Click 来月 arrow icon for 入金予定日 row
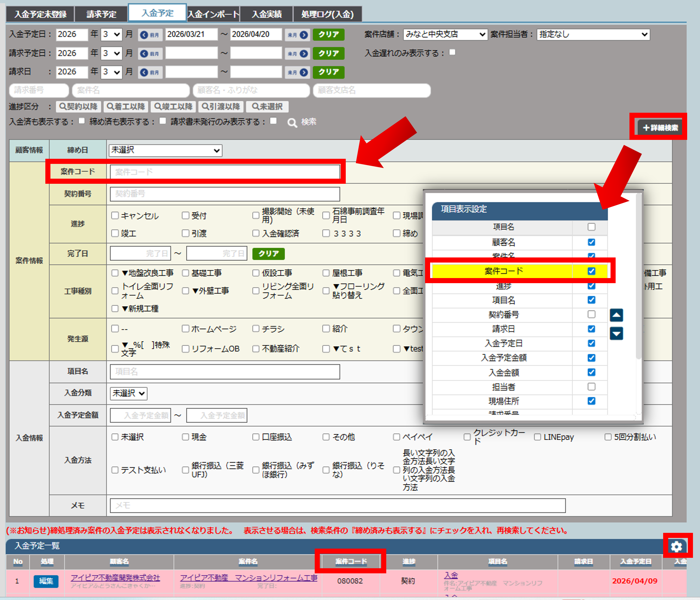700x600 pixels. 304,35
